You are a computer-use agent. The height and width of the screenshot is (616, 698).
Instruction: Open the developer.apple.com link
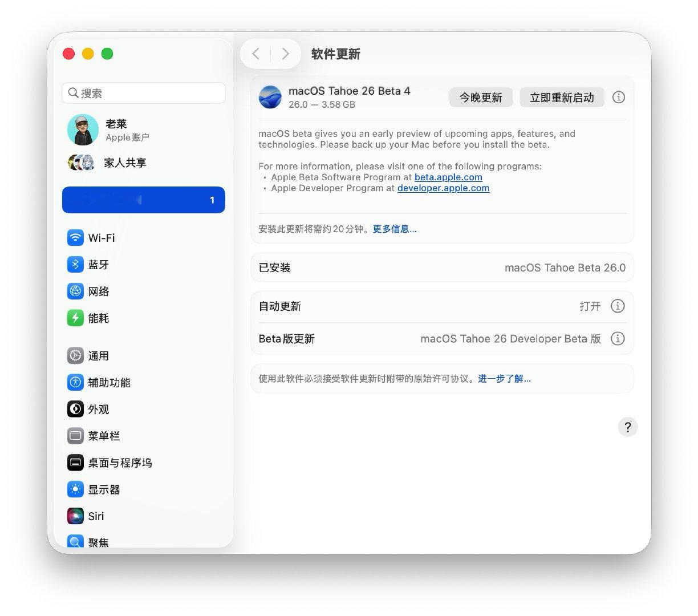tap(443, 188)
